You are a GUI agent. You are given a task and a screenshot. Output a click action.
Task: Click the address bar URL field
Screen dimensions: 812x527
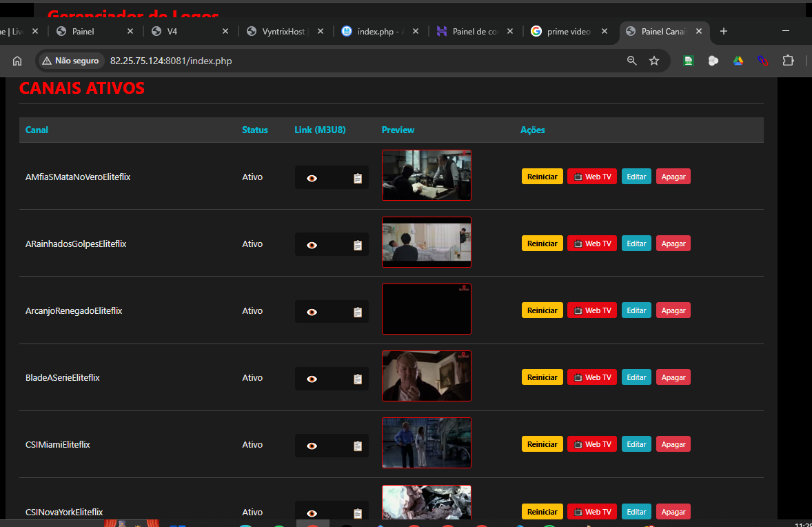pos(345,61)
